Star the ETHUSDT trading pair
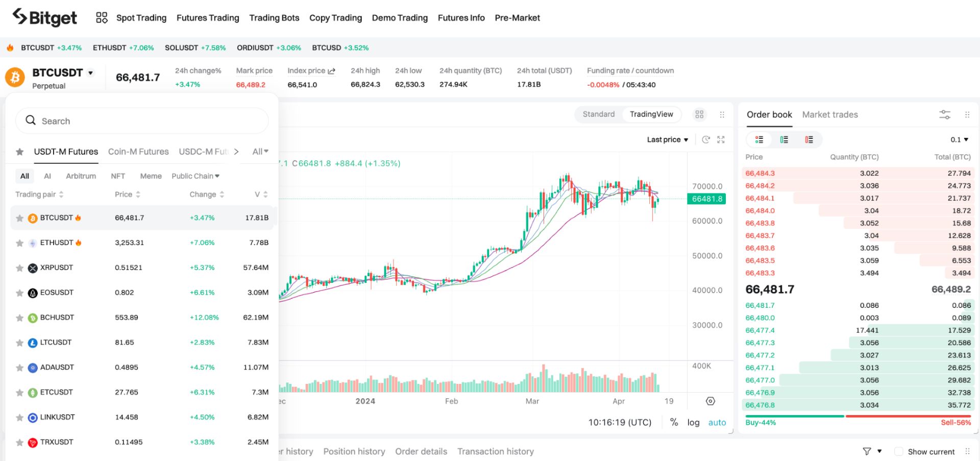The width and height of the screenshot is (980, 461). coord(20,242)
